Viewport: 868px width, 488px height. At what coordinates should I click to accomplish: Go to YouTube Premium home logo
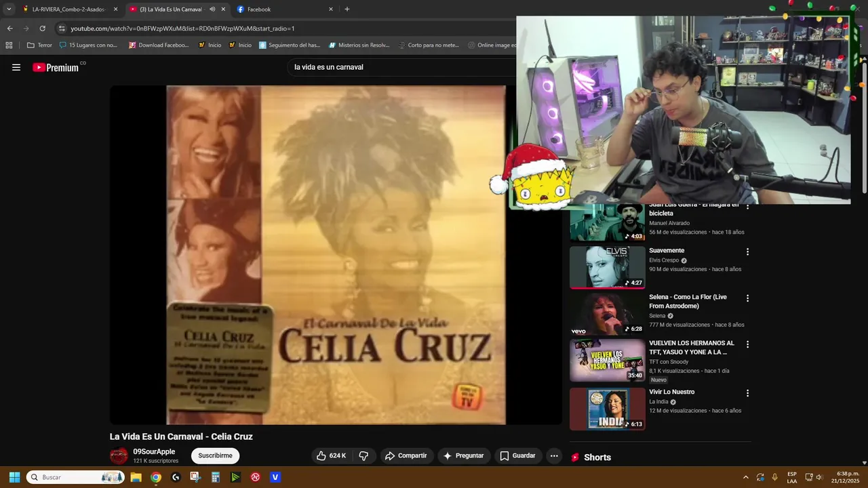[x=57, y=67]
